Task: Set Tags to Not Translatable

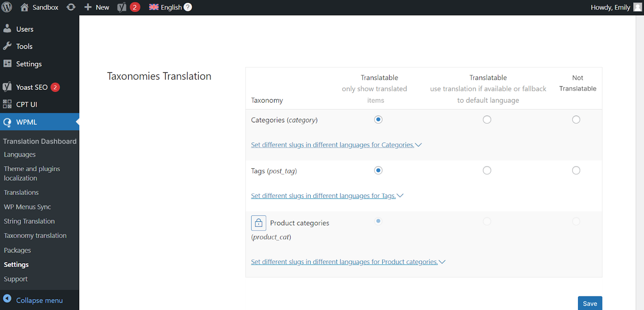Action: tap(576, 170)
